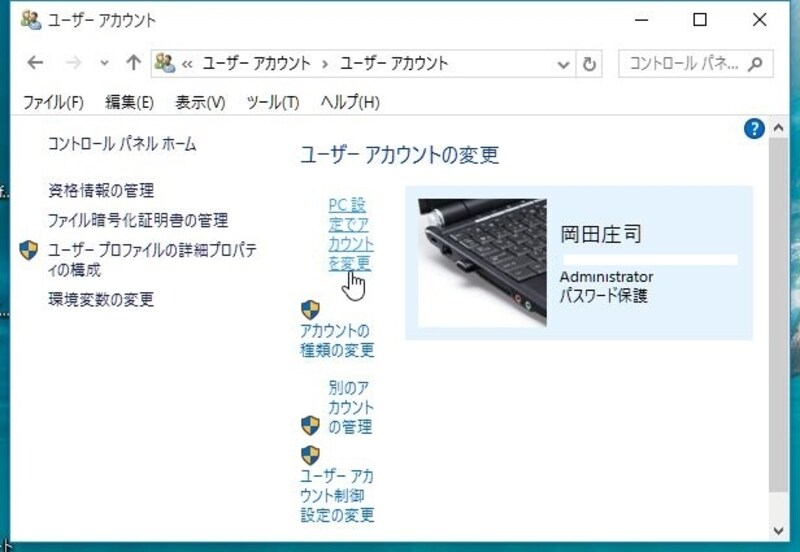Screen dimensions: 800x552
Task: Click the vertical scrollbar down arrow
Action: [778, 530]
